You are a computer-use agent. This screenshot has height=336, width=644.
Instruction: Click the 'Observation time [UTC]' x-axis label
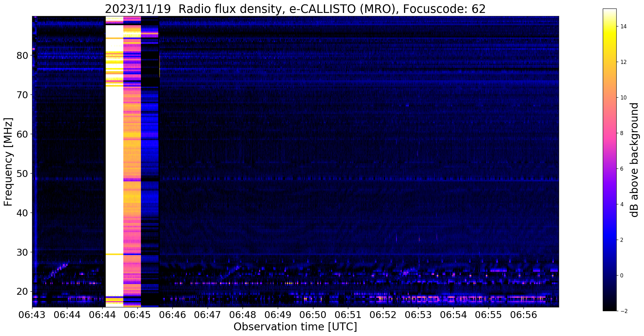(295, 327)
